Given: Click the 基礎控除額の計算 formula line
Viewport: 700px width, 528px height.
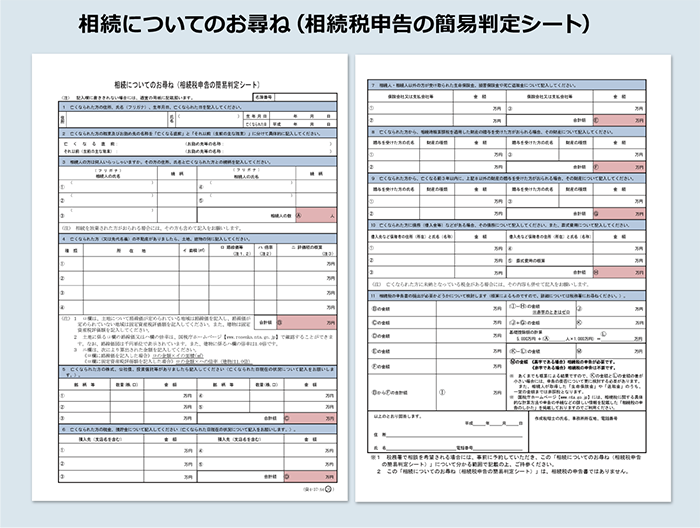Looking at the screenshot, I should click(x=577, y=336).
